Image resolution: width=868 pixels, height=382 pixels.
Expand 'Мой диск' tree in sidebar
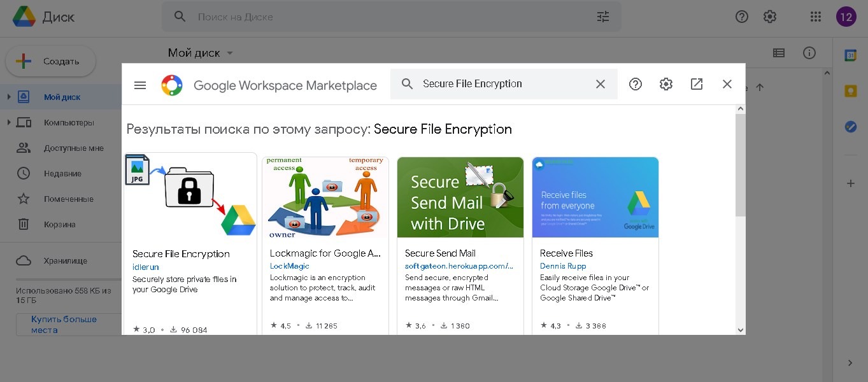coord(9,97)
